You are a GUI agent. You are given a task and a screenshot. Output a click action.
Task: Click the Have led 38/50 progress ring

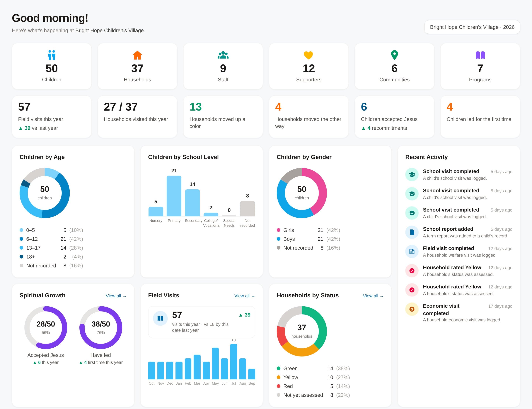pos(101,327)
